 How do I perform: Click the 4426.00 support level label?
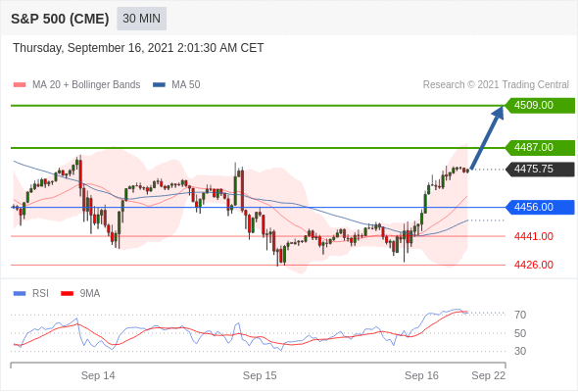pos(533,265)
